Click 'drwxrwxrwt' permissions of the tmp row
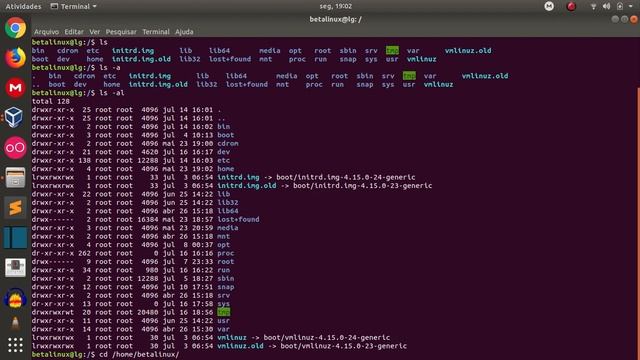This screenshot has width=640, height=360. pos(53,312)
